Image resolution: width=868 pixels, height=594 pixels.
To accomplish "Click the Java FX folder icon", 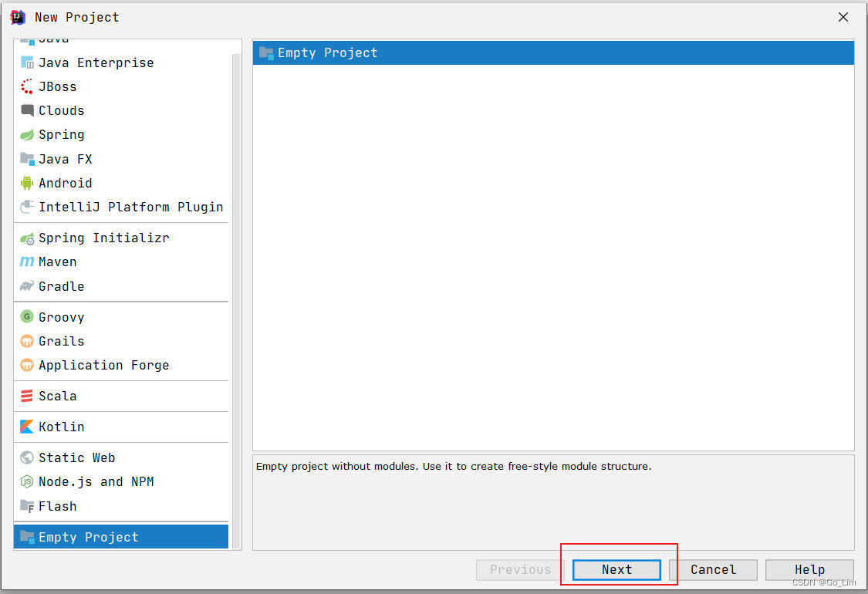I will pyautogui.click(x=26, y=159).
